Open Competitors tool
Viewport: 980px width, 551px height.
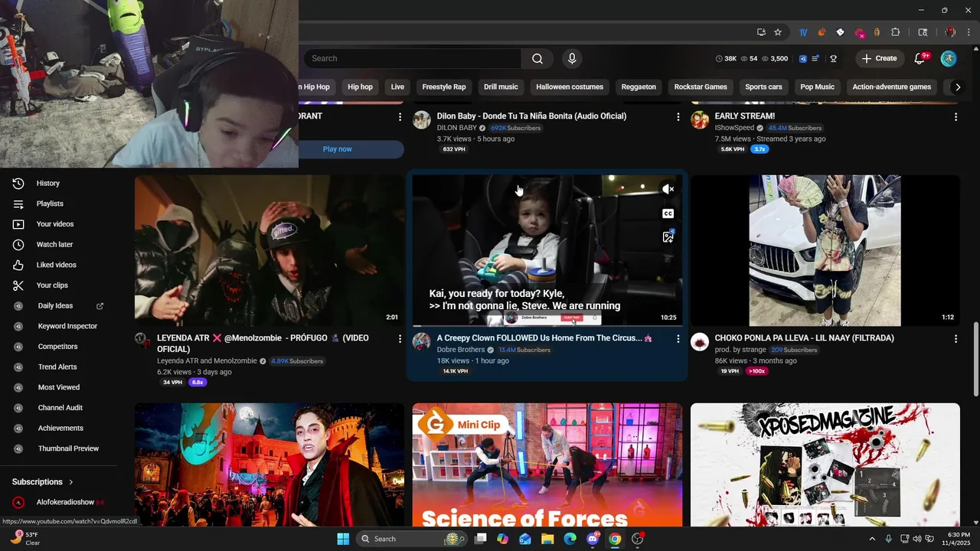[x=58, y=347]
